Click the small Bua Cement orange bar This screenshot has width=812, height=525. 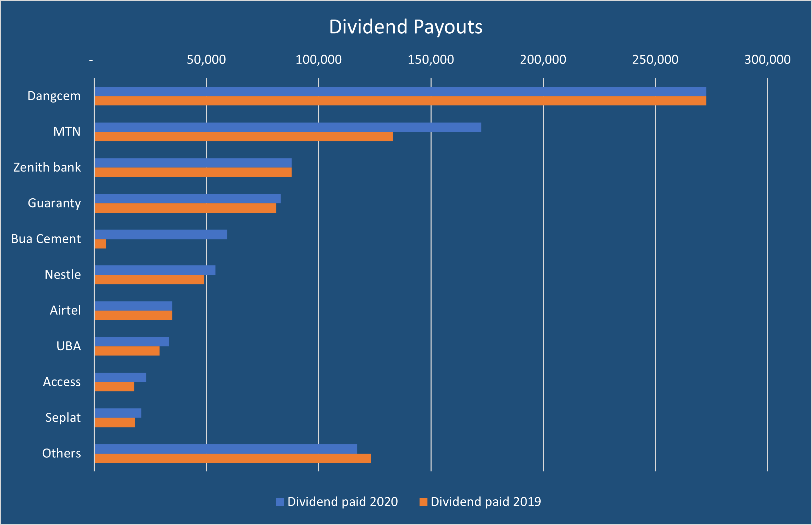click(100, 244)
